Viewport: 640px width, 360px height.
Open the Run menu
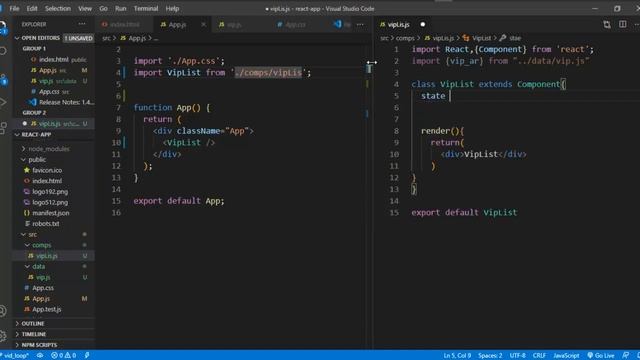tap(120, 9)
